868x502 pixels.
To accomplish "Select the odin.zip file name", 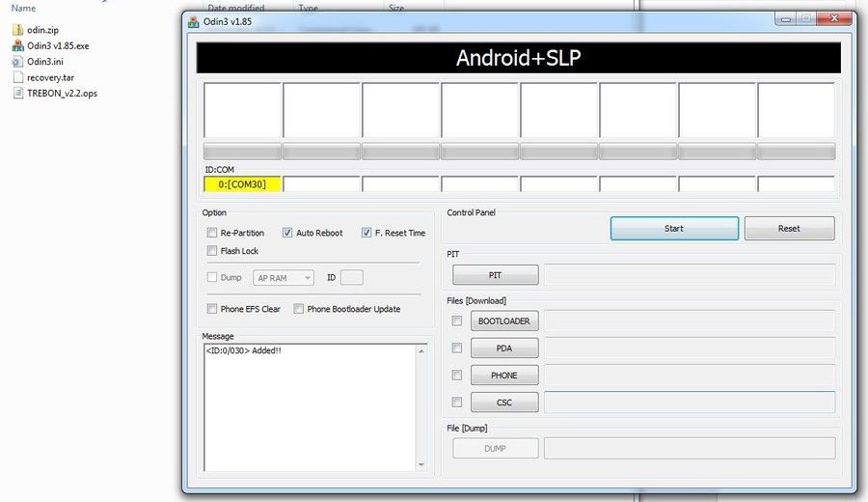I will point(42,30).
